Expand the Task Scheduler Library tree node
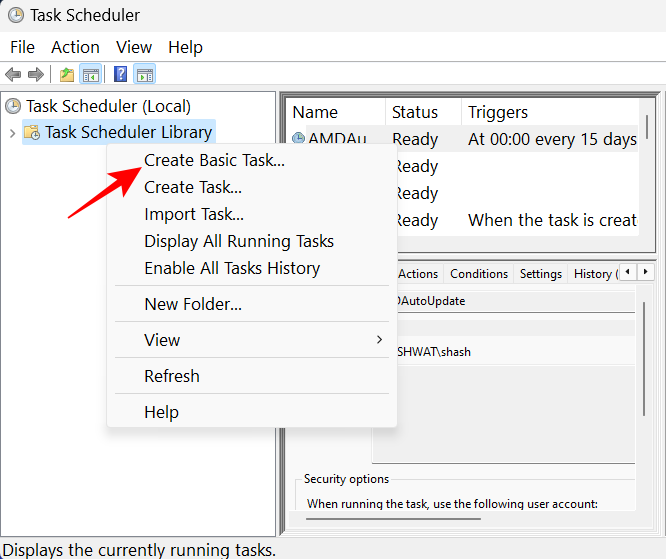 tap(11, 132)
